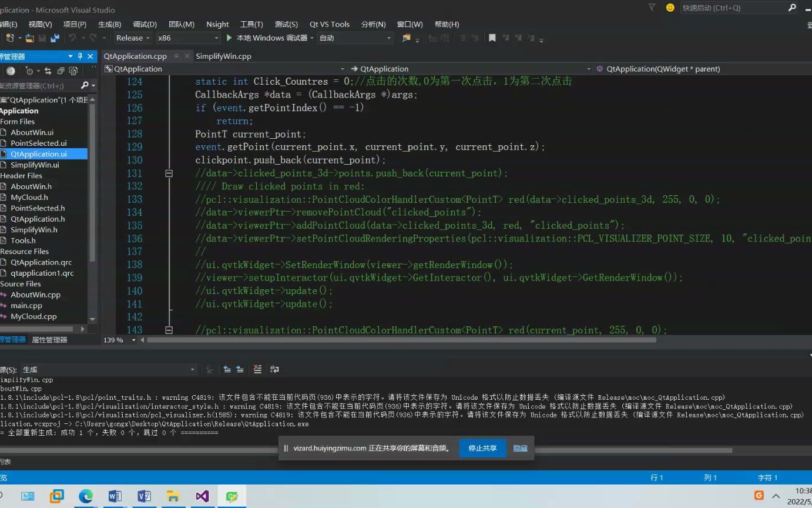Select Tools.h under Header Files
Viewport: 812px width, 508px height.
(23, 240)
